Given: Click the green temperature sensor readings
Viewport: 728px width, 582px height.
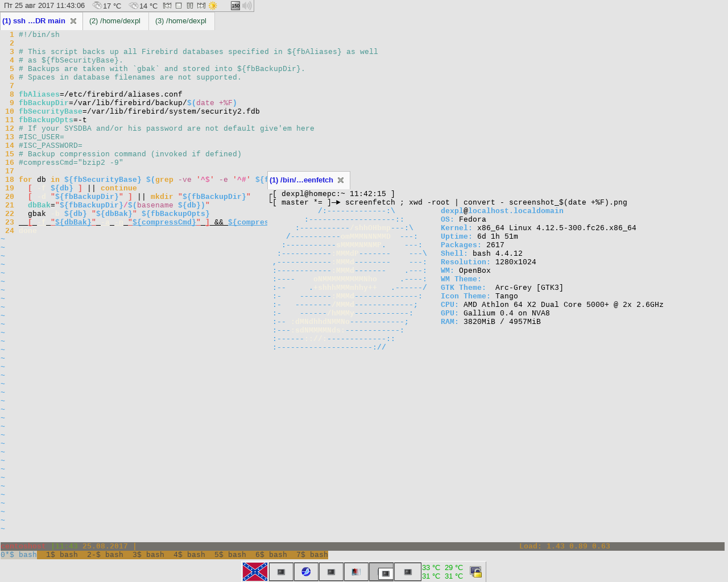Looking at the screenshot, I should click(x=442, y=572).
